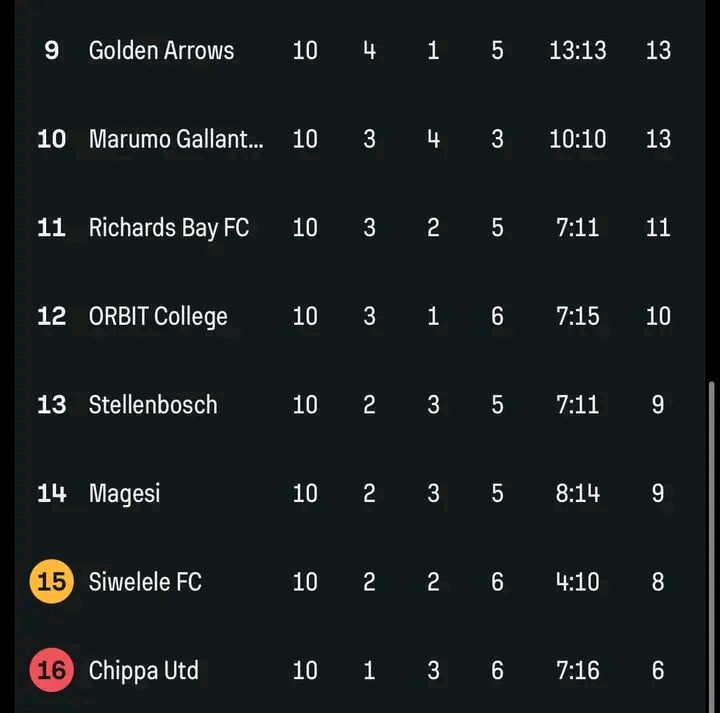This screenshot has height=713, width=720.
Task: Open Richards Bay FC team page
Action: pos(168,227)
